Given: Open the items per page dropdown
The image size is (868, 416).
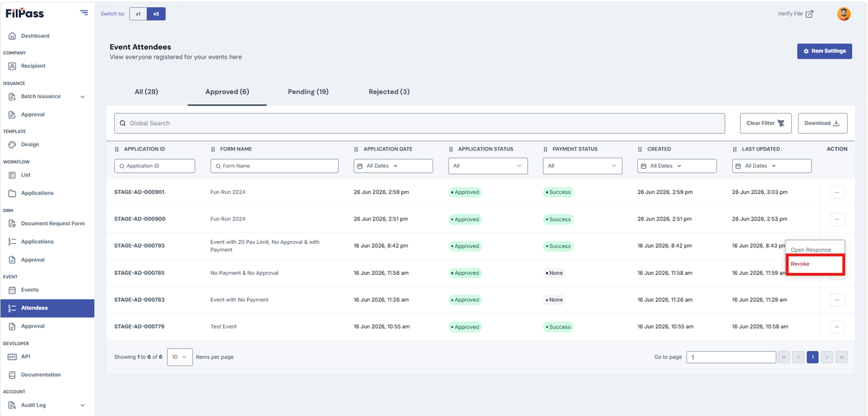Looking at the screenshot, I should click(x=180, y=357).
